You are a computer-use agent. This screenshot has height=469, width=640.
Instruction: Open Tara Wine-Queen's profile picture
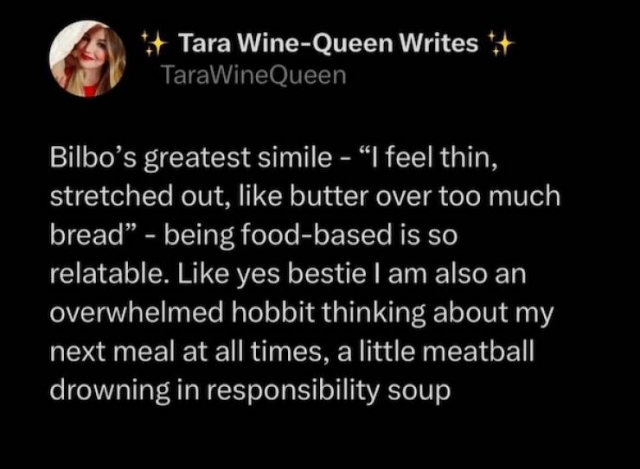[x=88, y=60]
